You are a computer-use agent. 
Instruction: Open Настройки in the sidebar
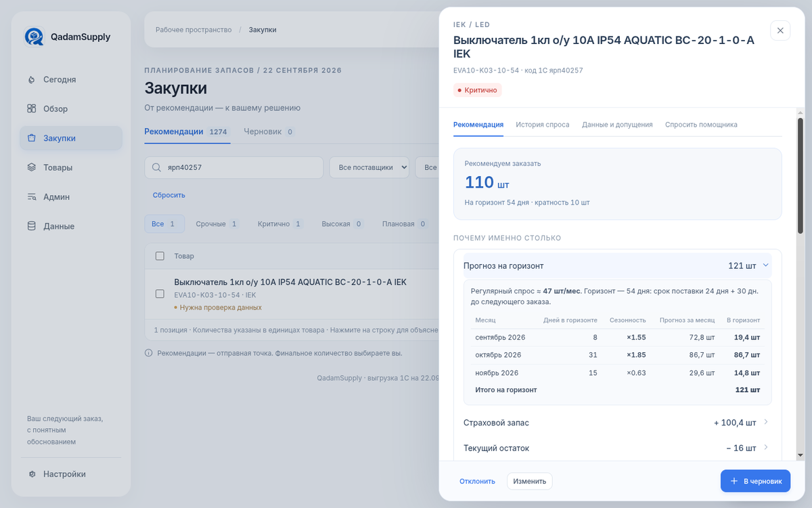coord(71,474)
